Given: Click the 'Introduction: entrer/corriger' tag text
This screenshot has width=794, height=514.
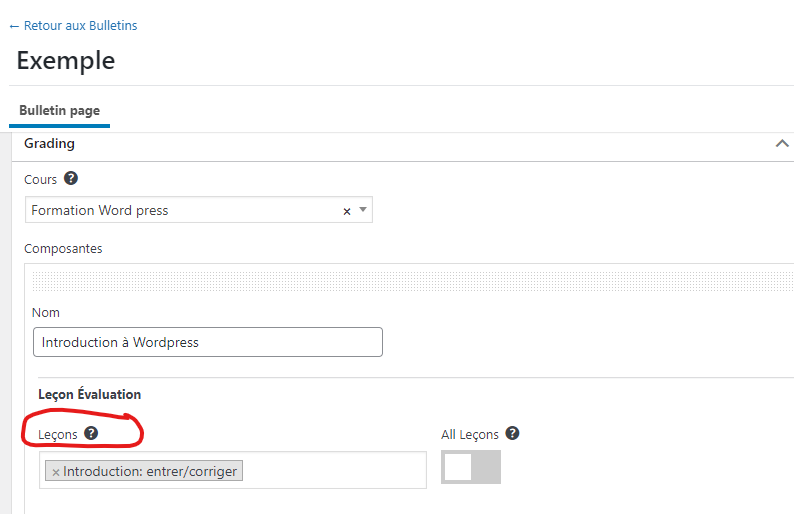Looking at the screenshot, I should (150, 471).
